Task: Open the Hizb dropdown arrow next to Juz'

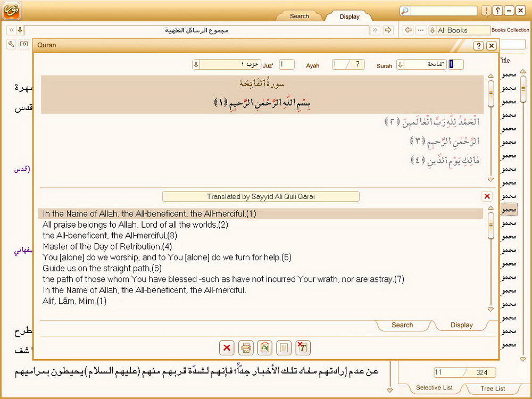Action: (196, 64)
